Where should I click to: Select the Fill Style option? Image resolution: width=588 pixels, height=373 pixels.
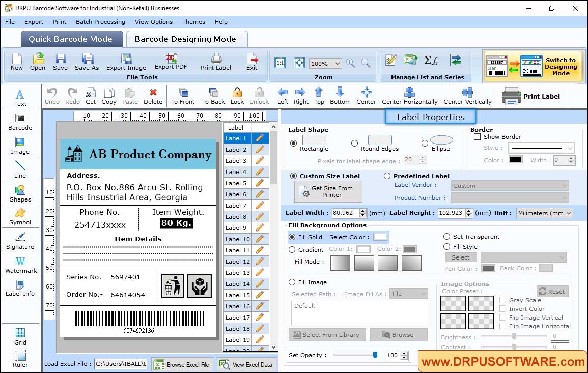coord(446,247)
